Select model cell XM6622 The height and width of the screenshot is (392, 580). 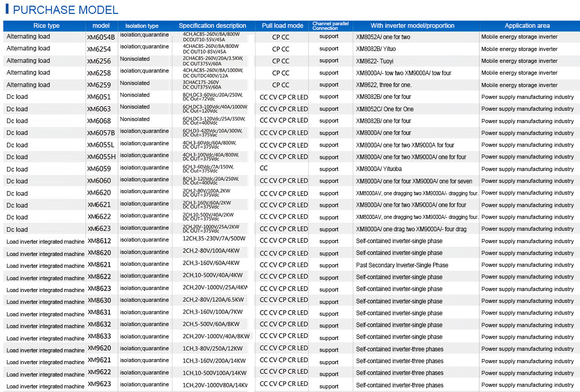point(99,217)
